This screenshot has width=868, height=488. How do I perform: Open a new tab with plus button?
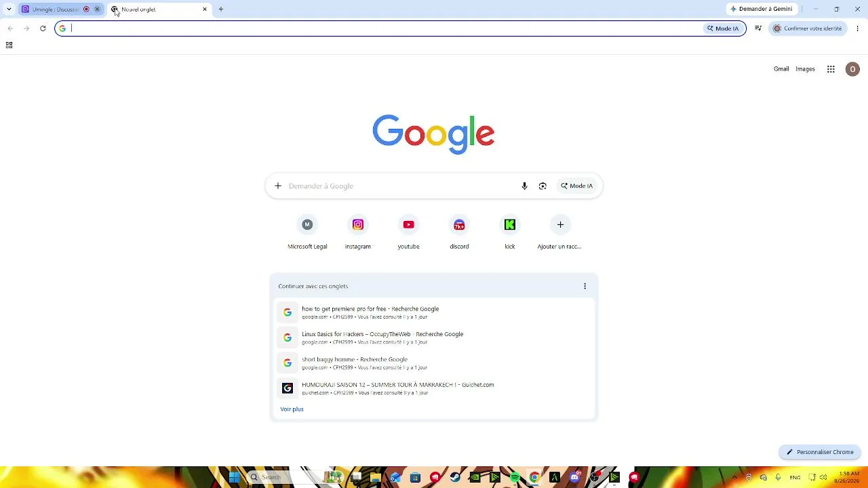[221, 9]
